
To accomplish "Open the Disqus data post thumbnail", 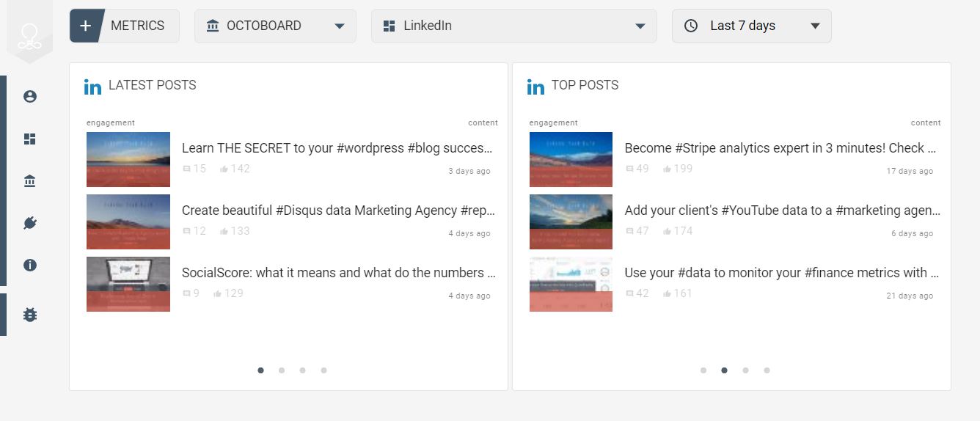I will [x=128, y=222].
